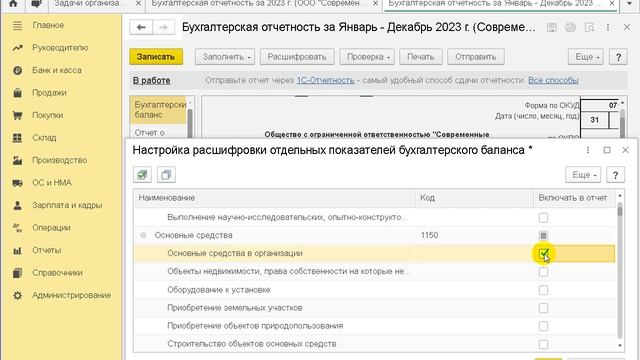Open the report's help question button
This screenshot has height=360, width=640.
tap(618, 57)
